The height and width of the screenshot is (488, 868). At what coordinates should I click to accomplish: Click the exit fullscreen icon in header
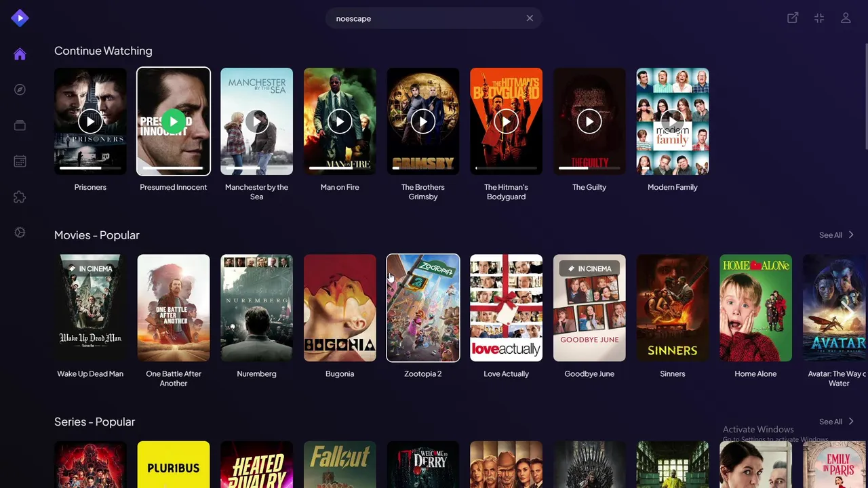point(819,18)
